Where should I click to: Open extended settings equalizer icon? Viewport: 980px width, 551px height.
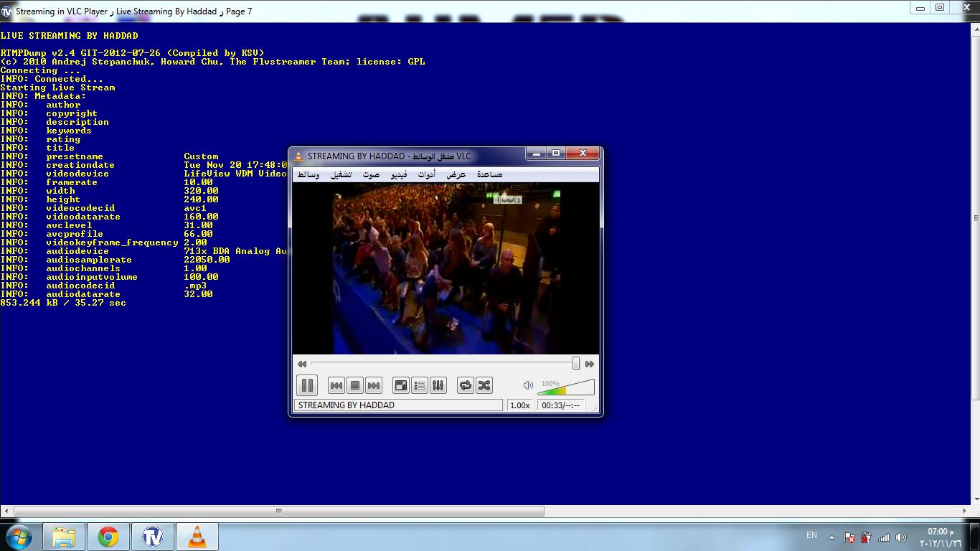[438, 385]
